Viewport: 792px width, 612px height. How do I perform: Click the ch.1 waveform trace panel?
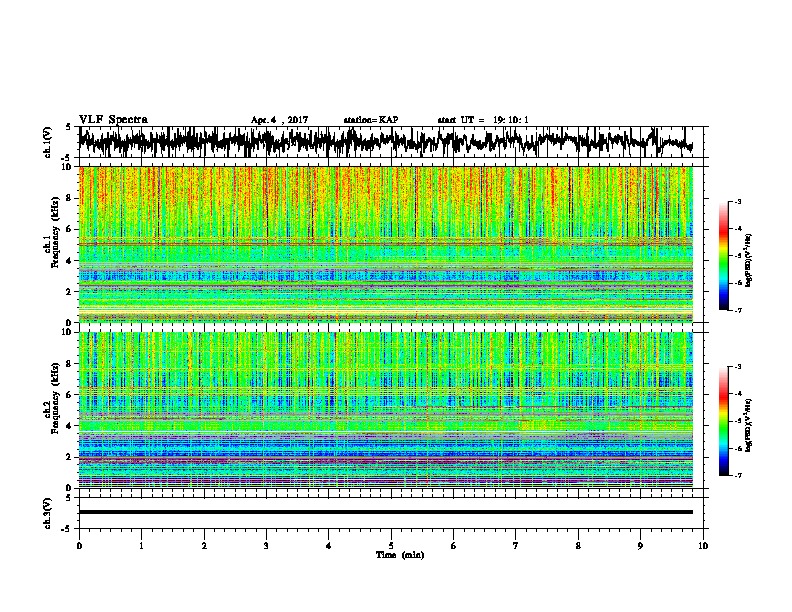tap(391, 142)
